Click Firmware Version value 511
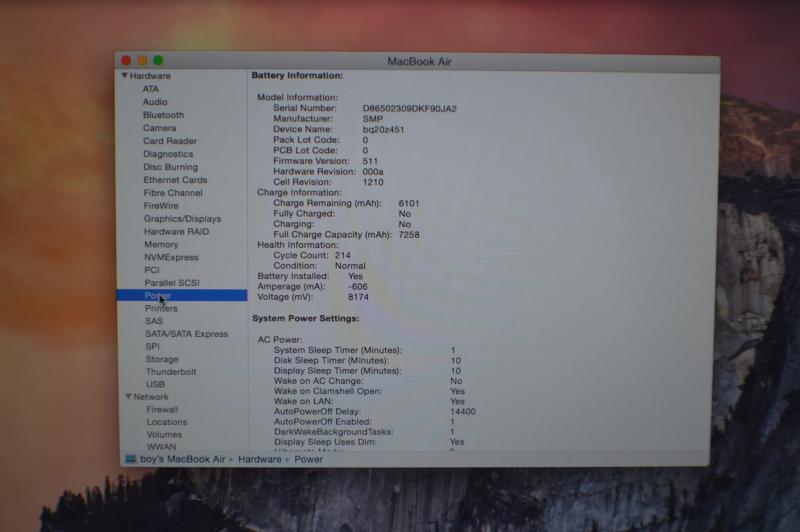800x532 pixels. 370,161
